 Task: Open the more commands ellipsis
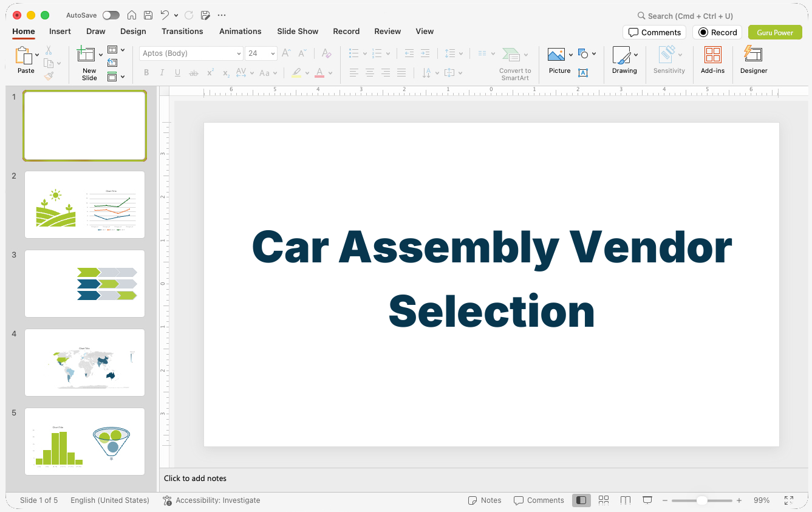(x=222, y=15)
